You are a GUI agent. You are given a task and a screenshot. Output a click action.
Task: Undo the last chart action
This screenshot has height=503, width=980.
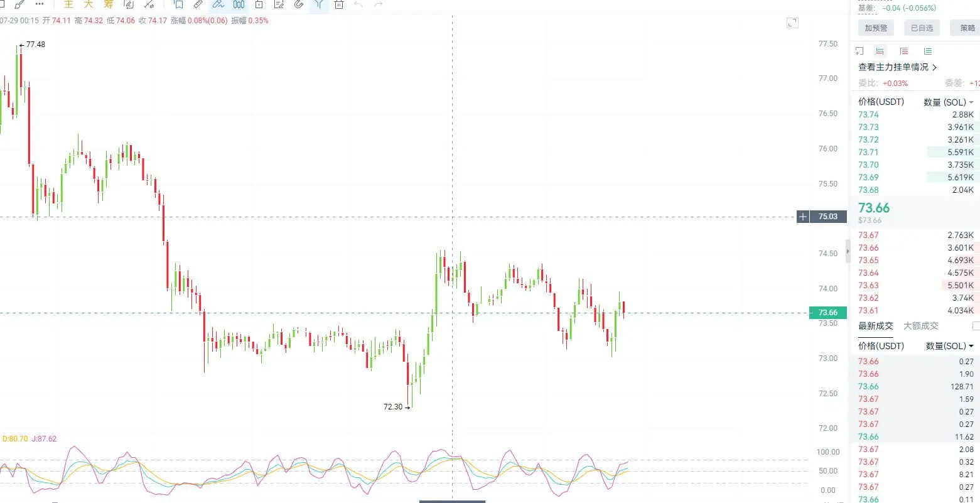point(358,4)
